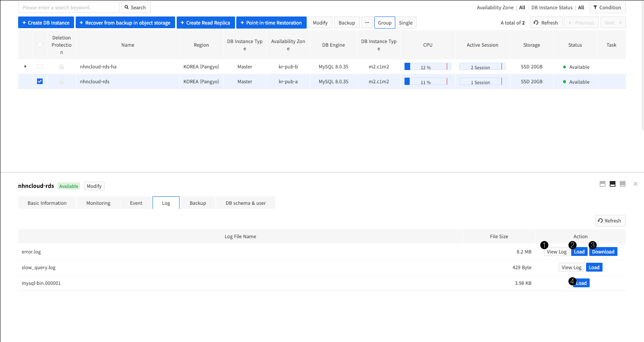View Log for slow_query.log
The image size is (644, 342).
pos(572,267)
